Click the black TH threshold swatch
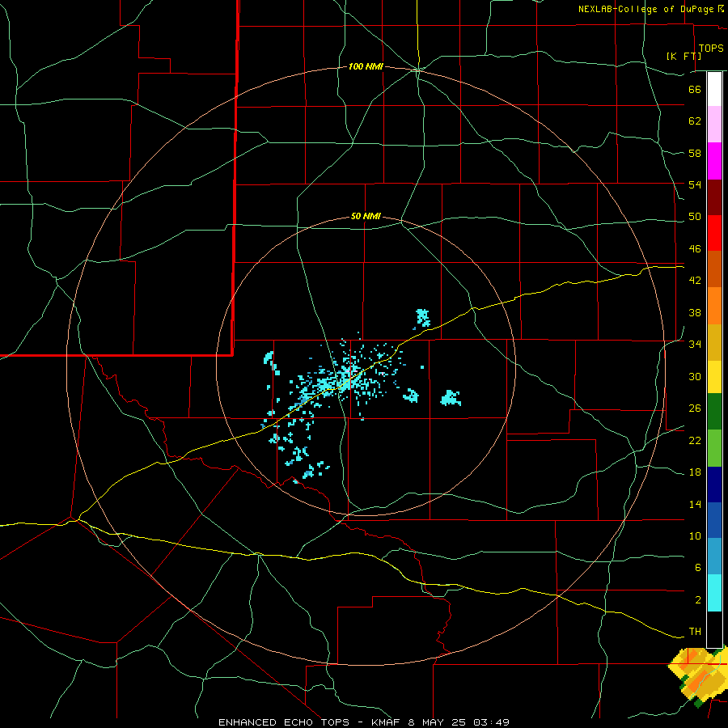The image size is (728, 728). 714,629
